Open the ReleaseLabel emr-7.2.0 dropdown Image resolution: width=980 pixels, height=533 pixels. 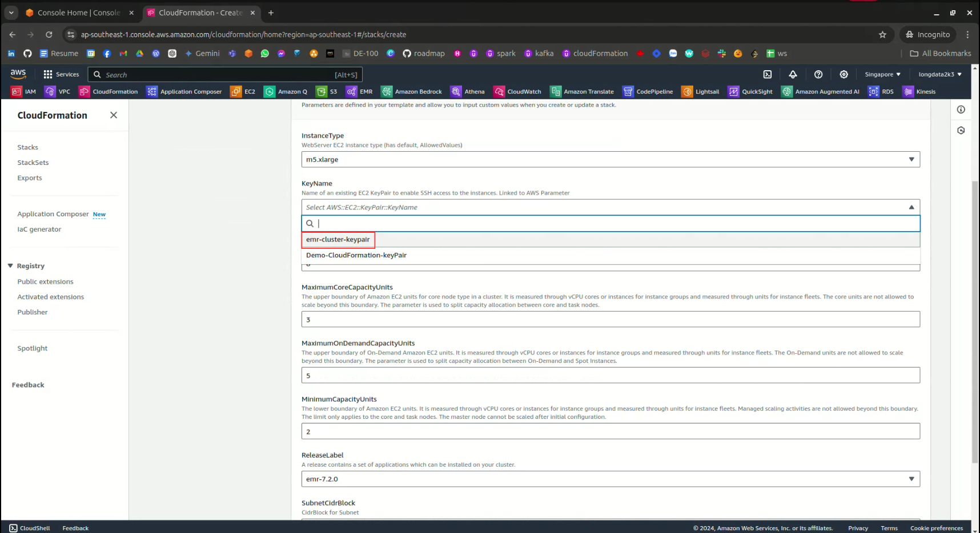click(610, 479)
